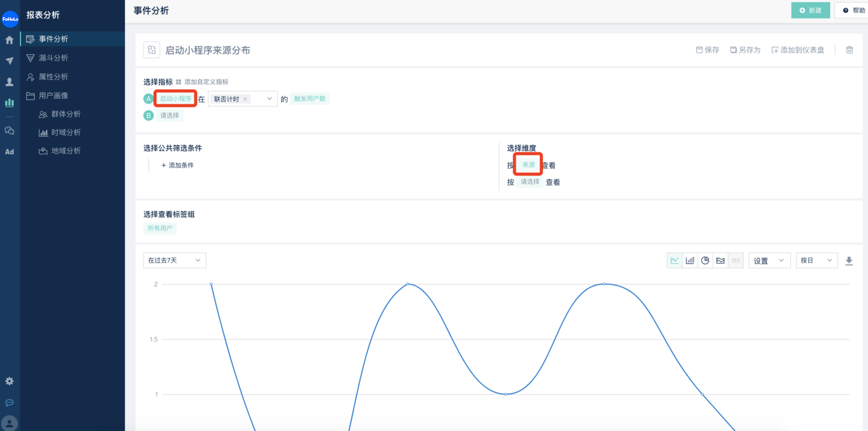868x431 pixels.
Task: Switch to bar chart view
Action: (x=690, y=260)
